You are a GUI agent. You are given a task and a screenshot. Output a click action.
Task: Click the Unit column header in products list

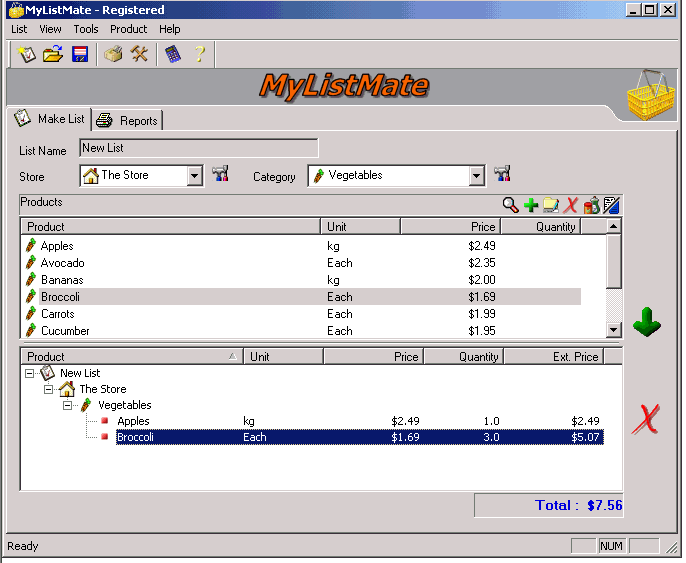coord(360,227)
